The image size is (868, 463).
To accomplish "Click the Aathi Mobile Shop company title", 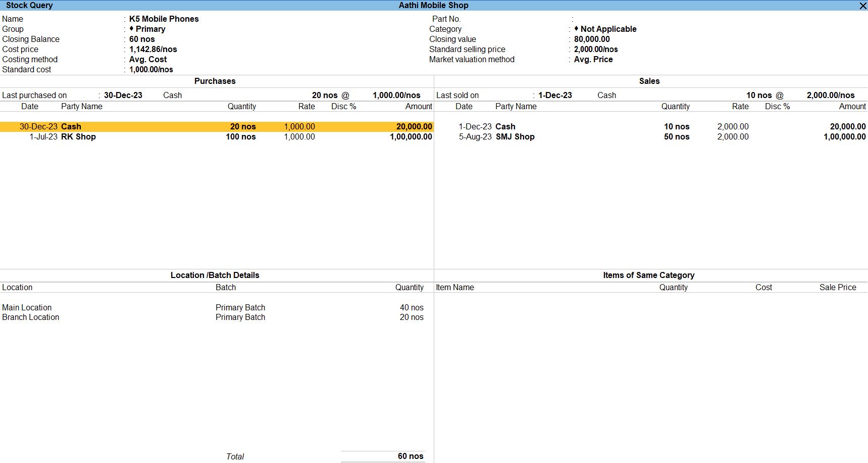I will point(434,5).
